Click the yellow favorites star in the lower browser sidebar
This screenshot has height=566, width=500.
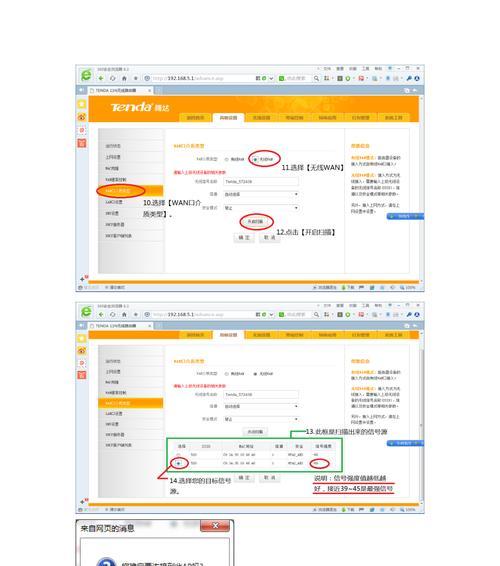pos(82,338)
